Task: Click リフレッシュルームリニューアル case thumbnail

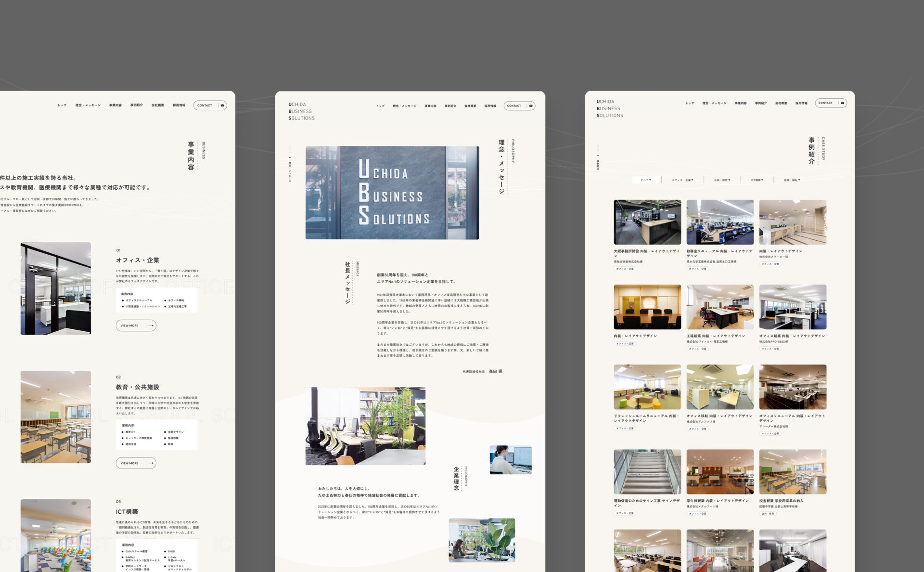Action: [x=647, y=387]
